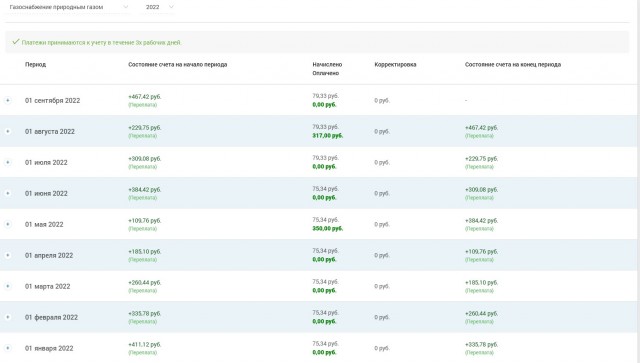Screen dimensions: 640x363
Task: Click the Корректировка column header
Action: 395,65
